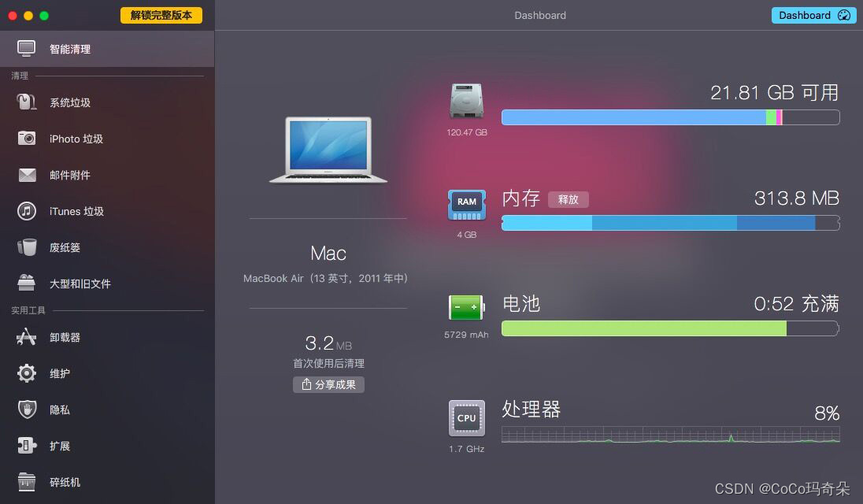Image resolution: width=863 pixels, height=504 pixels.
Task: Open the 扩展 extensions icon
Action: 27,446
